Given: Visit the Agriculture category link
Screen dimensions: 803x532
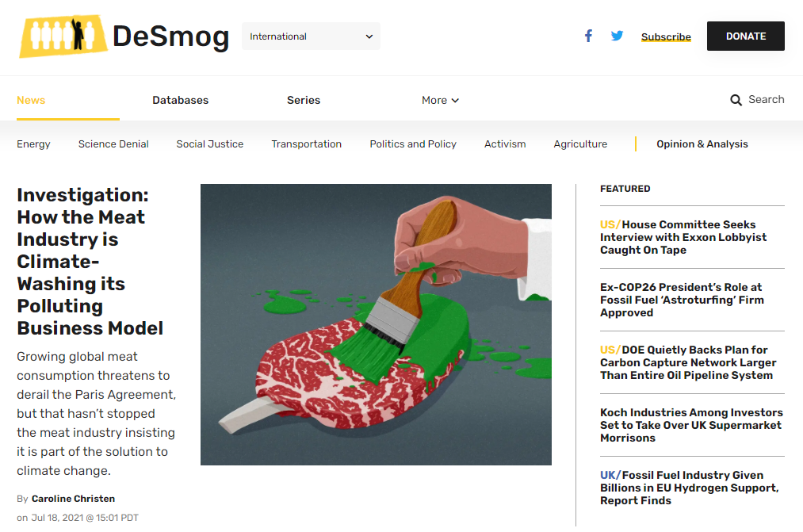Looking at the screenshot, I should [x=580, y=144].
